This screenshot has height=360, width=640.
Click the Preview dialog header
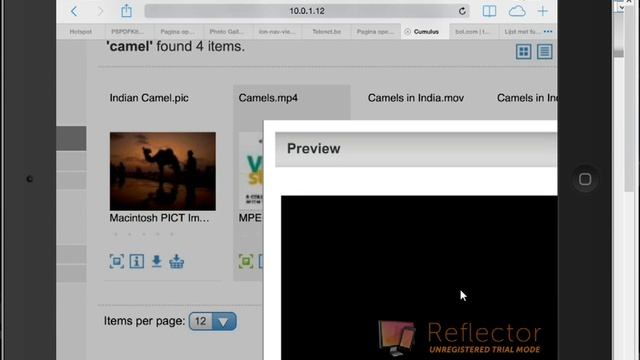416,149
